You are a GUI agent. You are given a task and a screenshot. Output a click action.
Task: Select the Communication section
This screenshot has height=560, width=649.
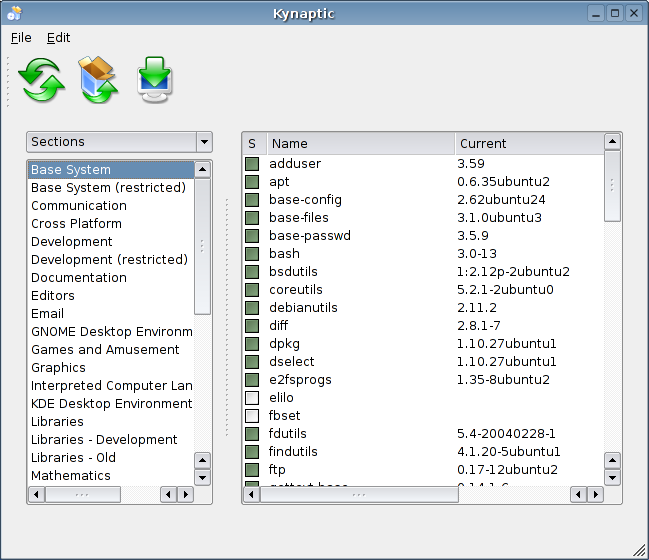pos(111,206)
